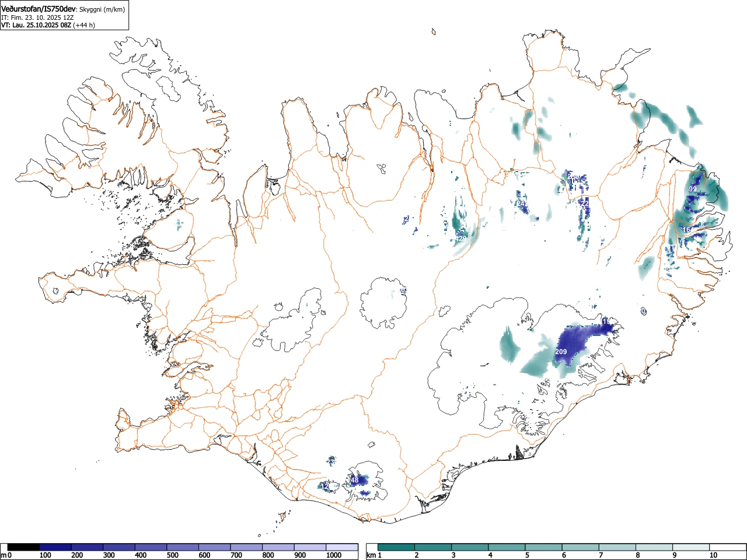Select the 800–900 m legend swatch
The image size is (747, 560).
pos(278,547)
